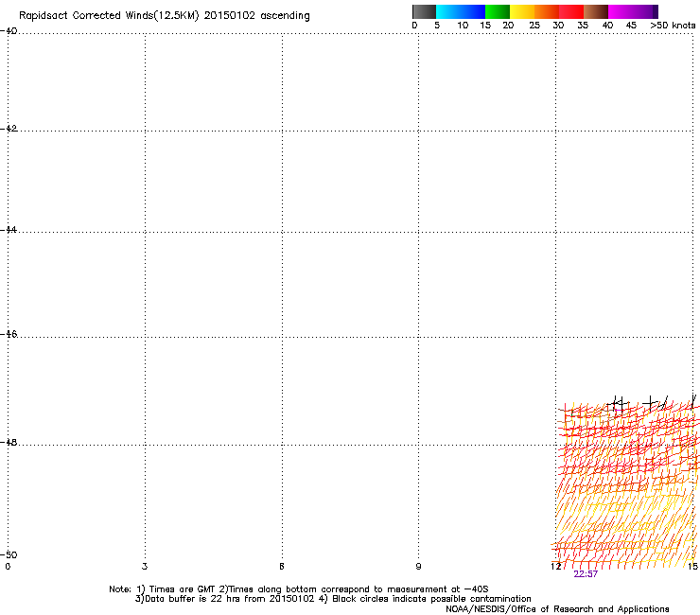Click the chart title "Rapidscat Corrected Winds(12.5KM)"

109,16
